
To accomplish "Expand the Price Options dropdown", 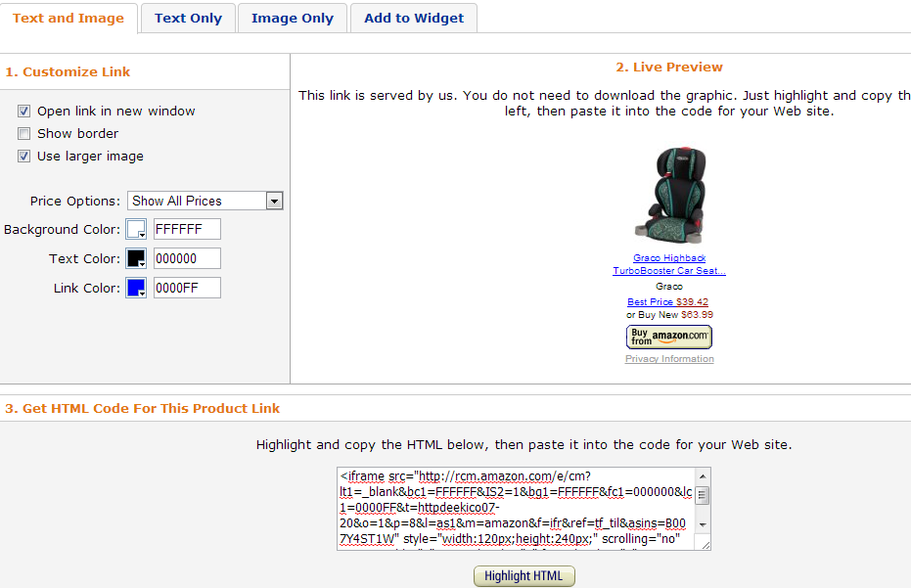I will [205, 201].
